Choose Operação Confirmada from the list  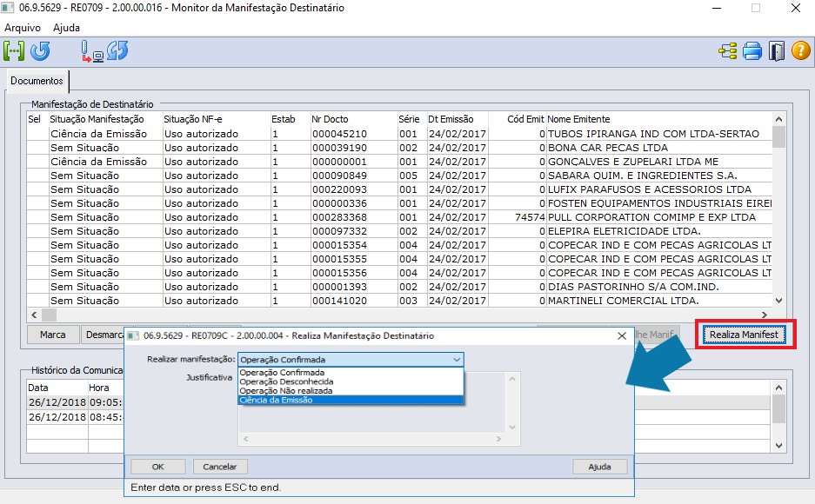click(351, 372)
